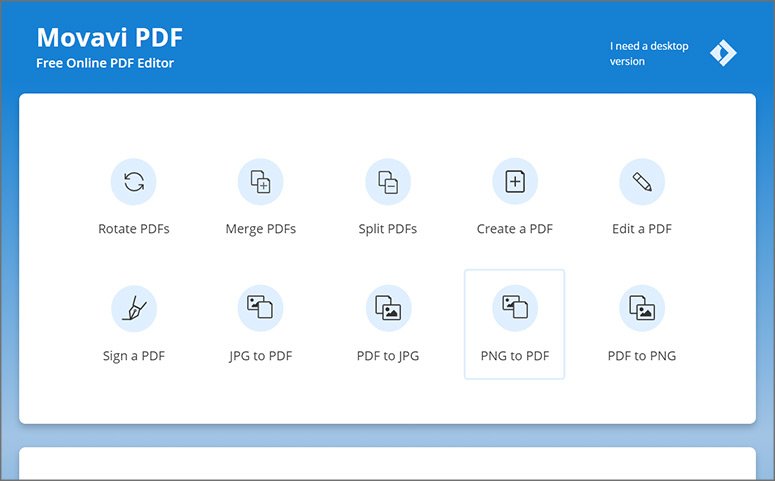The image size is (775, 481).
Task: Click the 'Sign a PDF' text label
Action: click(x=134, y=356)
